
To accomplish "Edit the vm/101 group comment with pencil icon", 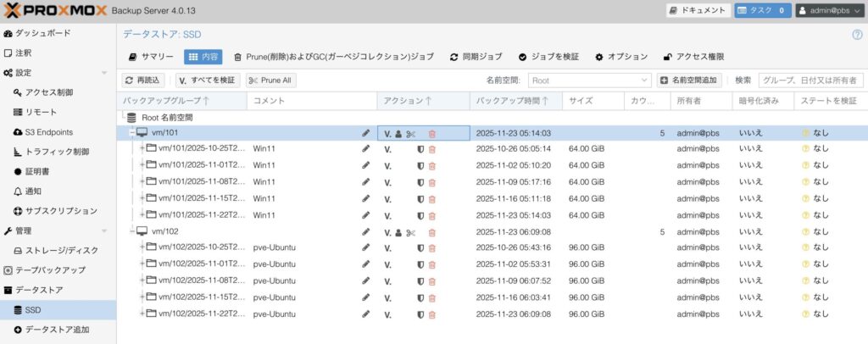I will [x=365, y=134].
